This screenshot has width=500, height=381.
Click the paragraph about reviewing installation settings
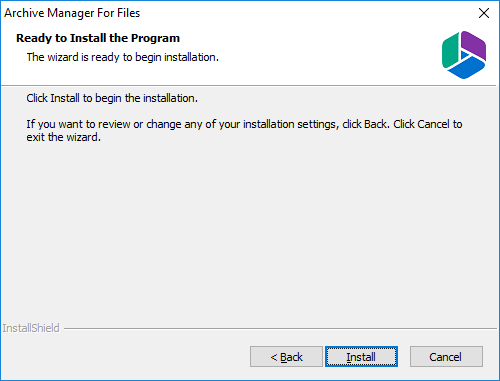[x=244, y=131]
